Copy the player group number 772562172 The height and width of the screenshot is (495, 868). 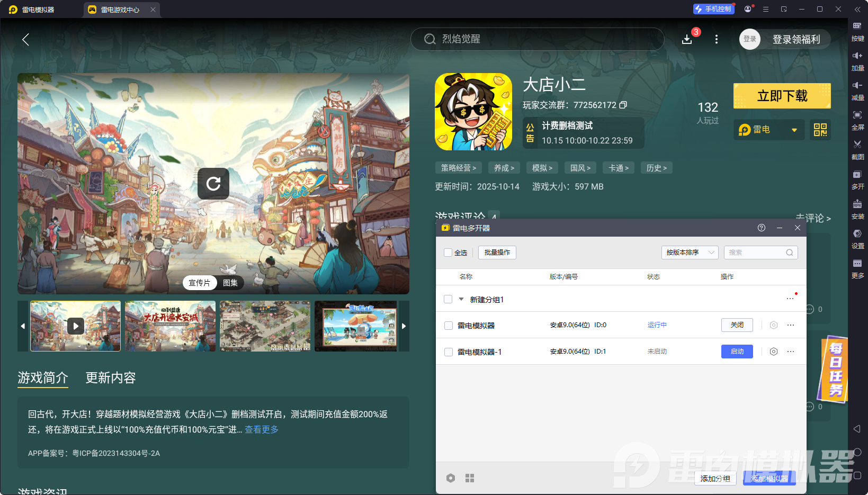pos(623,105)
